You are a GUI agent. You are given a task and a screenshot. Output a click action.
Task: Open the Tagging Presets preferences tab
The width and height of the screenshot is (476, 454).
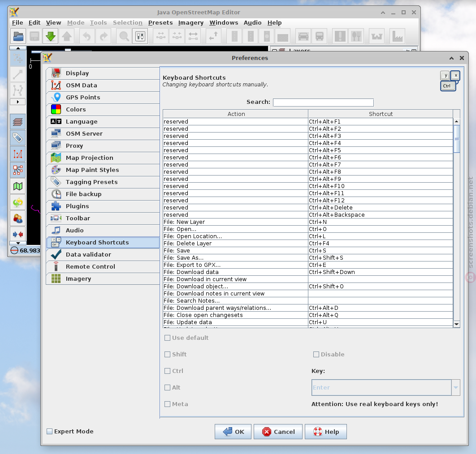[x=103, y=182]
